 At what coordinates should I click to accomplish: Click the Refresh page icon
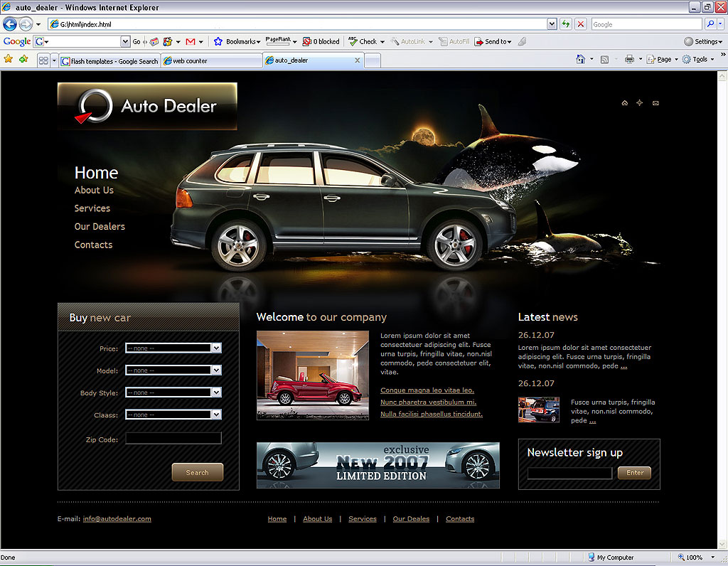coord(566,24)
